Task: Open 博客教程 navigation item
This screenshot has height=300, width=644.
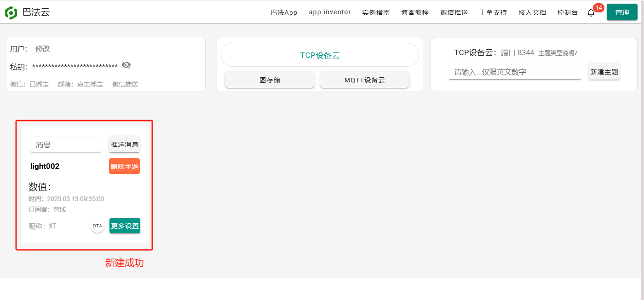Action: [415, 12]
